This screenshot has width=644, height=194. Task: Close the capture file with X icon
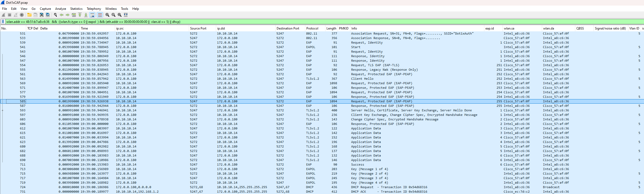click(x=42, y=15)
